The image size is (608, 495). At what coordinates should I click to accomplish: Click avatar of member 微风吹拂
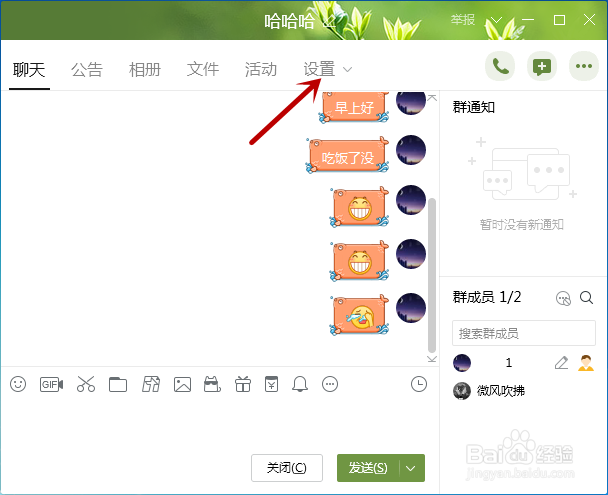pos(462,391)
